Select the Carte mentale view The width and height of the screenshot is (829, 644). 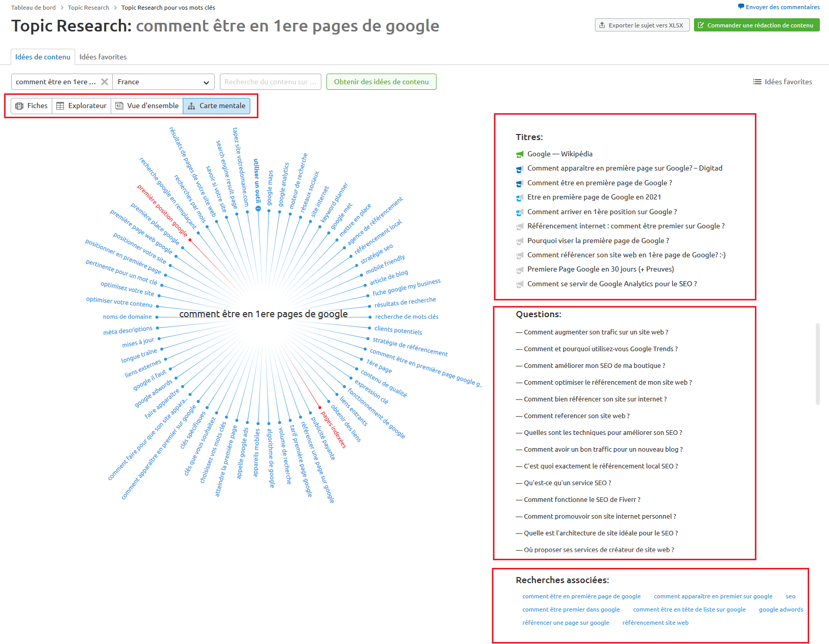216,106
